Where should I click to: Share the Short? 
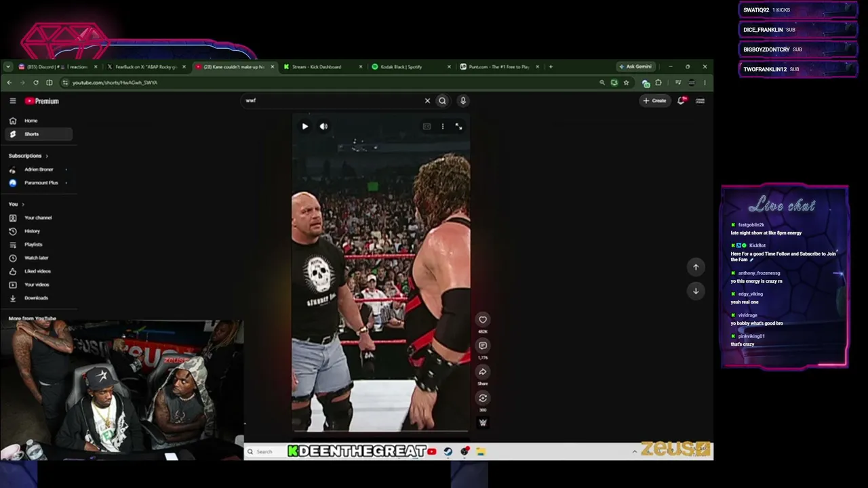point(483,371)
